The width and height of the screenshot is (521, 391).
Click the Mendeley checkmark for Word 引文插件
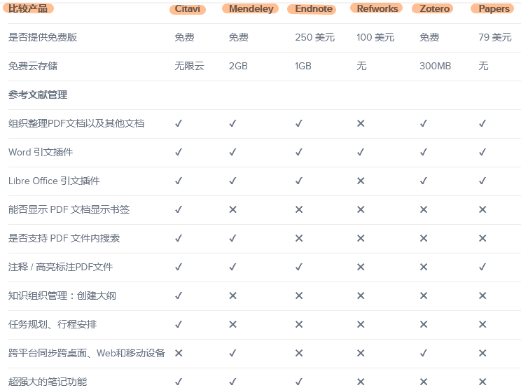pos(233,152)
